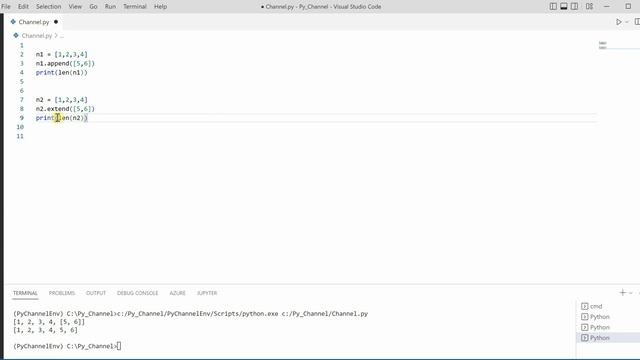Open the Customize Layout icon

point(589,7)
